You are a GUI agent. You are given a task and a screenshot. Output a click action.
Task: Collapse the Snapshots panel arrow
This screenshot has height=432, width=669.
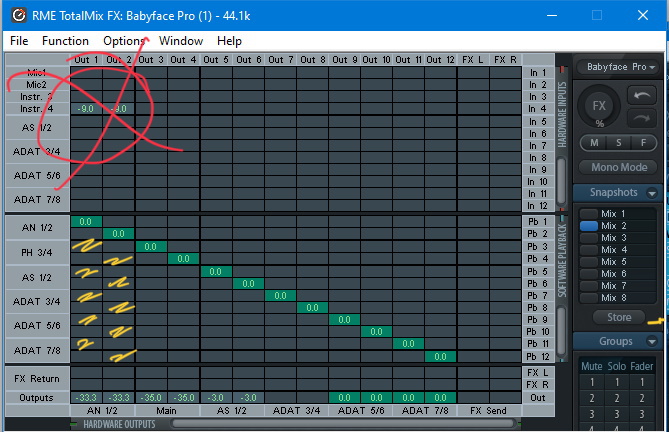652,193
